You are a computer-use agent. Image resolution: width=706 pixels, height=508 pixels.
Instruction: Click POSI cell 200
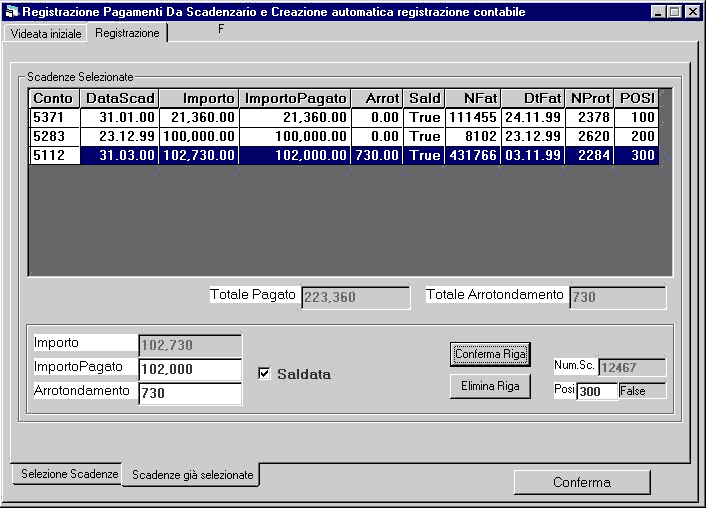pos(636,136)
